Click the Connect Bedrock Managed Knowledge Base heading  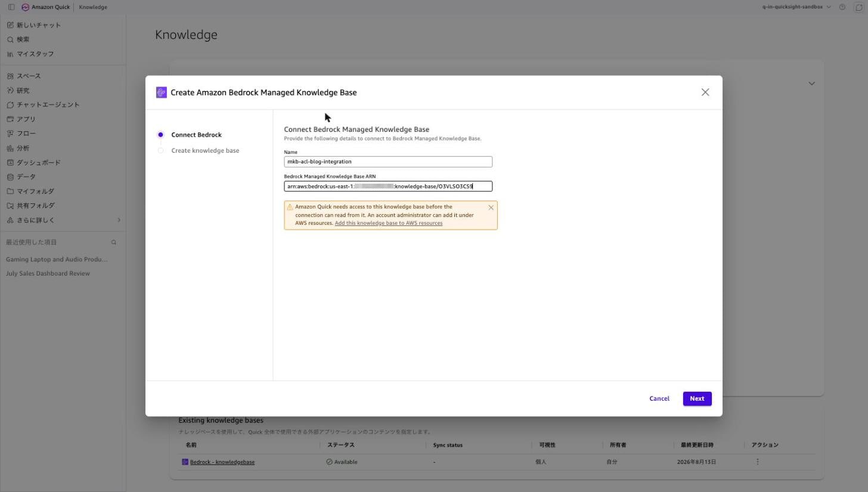coord(356,129)
